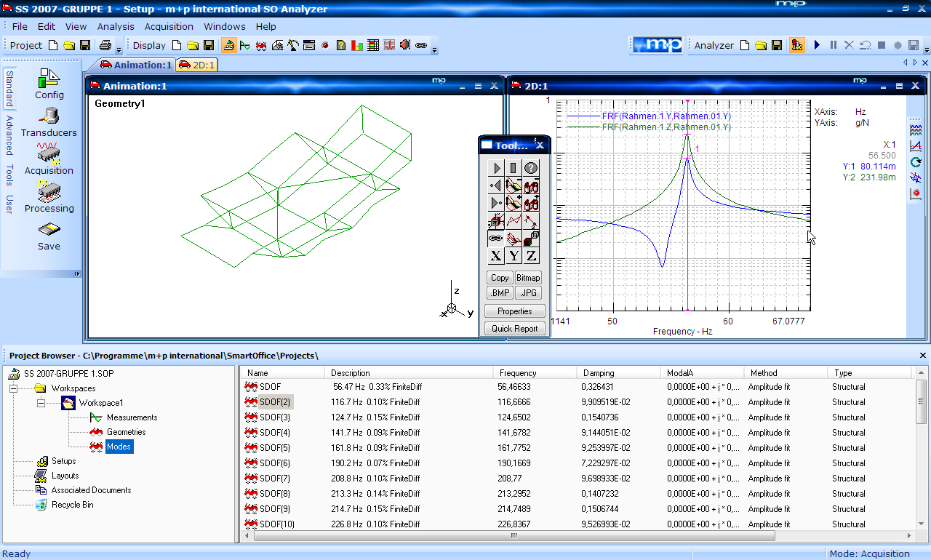Switch to the Animation:1 tab

click(136, 65)
